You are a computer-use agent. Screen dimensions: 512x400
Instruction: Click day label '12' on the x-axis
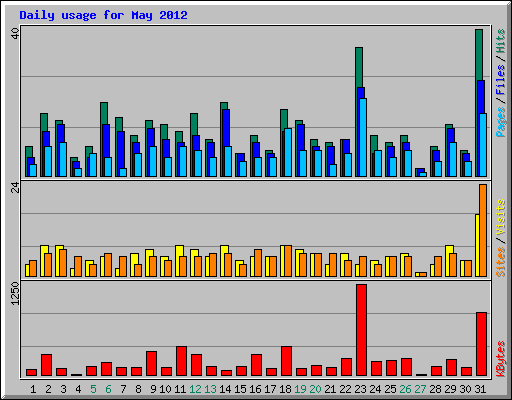click(195, 389)
